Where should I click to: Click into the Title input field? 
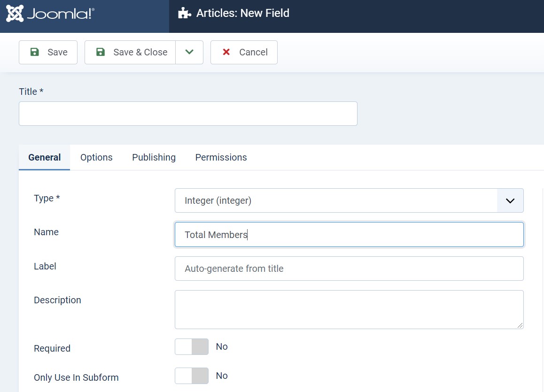point(188,114)
